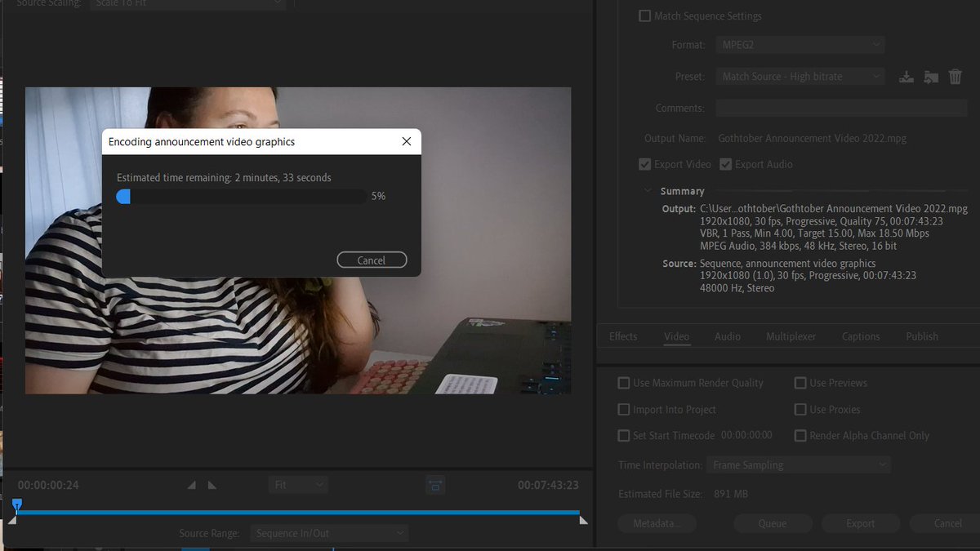Click the Queue button
The height and width of the screenshot is (551, 980).
pos(773,523)
